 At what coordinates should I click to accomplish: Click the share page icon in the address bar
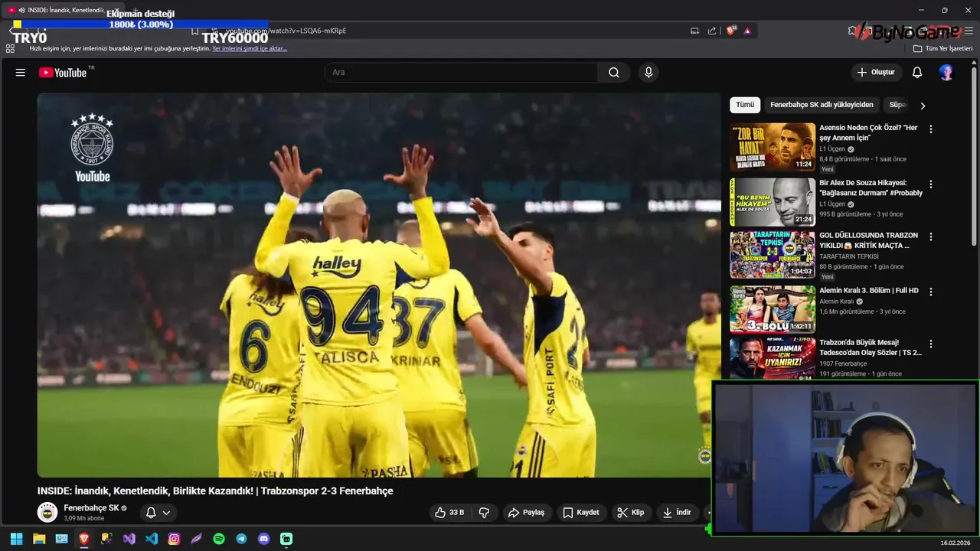tap(712, 31)
